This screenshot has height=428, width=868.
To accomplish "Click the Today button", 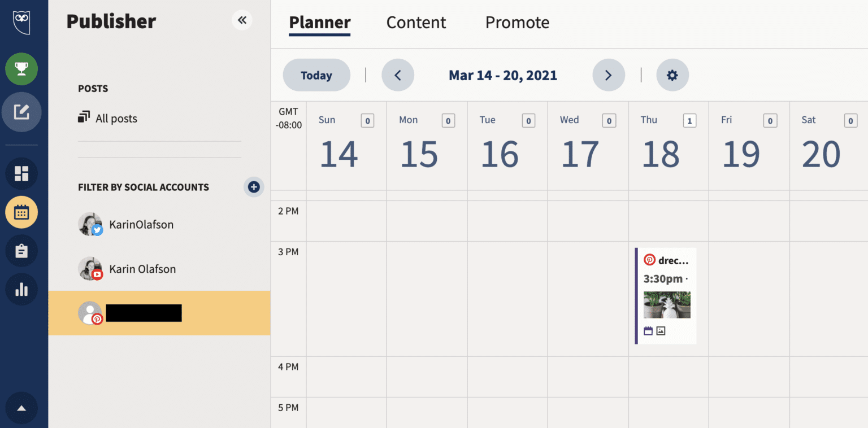I will (x=316, y=75).
